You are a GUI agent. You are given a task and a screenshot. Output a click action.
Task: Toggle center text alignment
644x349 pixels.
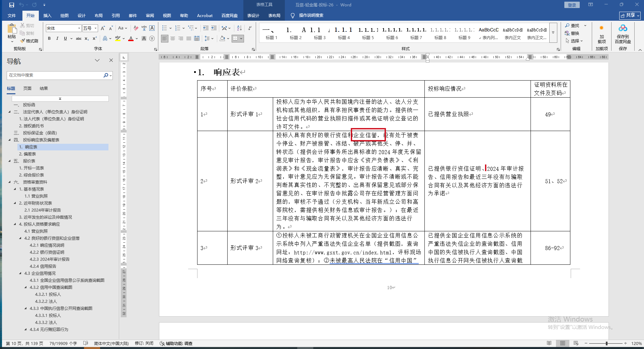[x=173, y=38]
